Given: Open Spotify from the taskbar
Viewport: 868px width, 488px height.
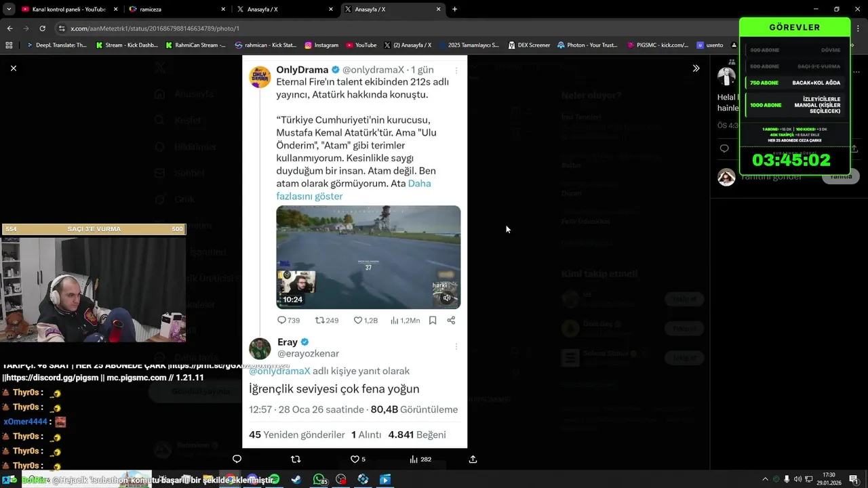Looking at the screenshot, I should 274,479.
